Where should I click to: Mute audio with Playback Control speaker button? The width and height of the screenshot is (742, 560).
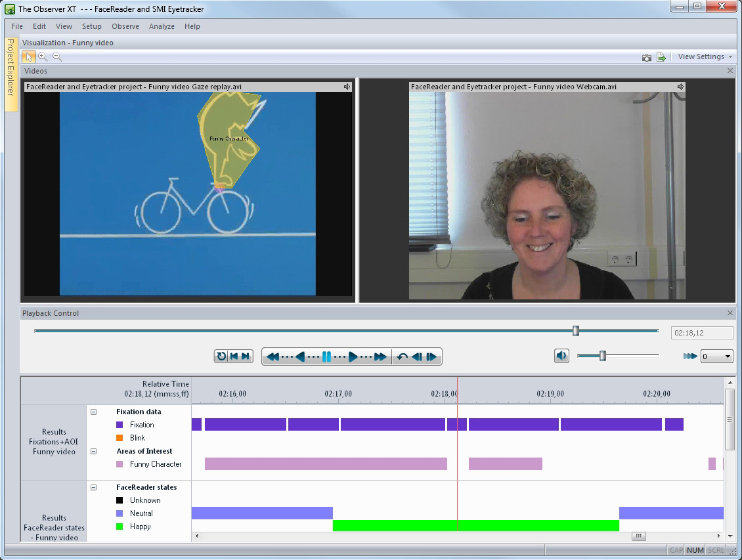561,356
